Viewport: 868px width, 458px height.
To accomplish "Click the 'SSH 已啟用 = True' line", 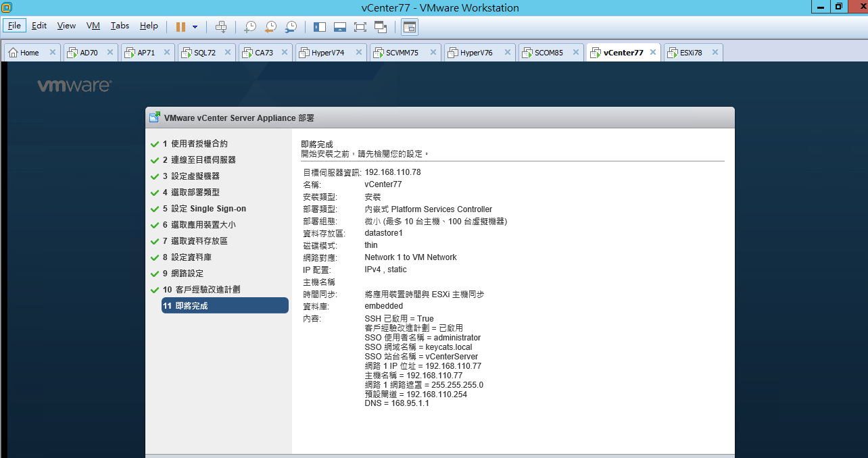I will (399, 319).
